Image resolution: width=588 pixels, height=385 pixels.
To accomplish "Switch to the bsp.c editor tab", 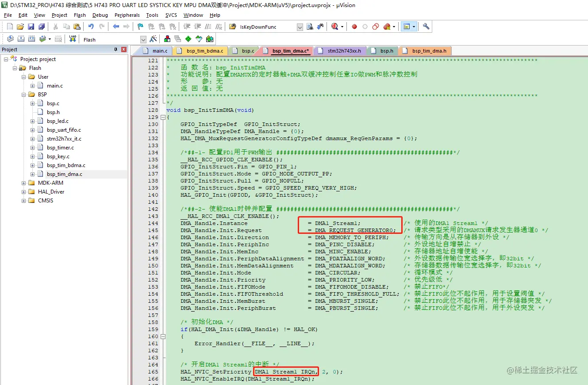I will [244, 51].
